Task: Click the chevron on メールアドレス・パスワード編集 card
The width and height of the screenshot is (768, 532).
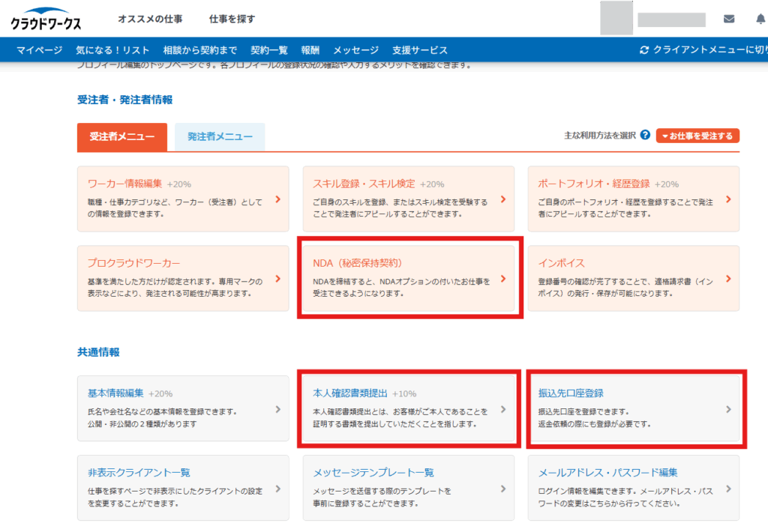Action: (x=728, y=489)
